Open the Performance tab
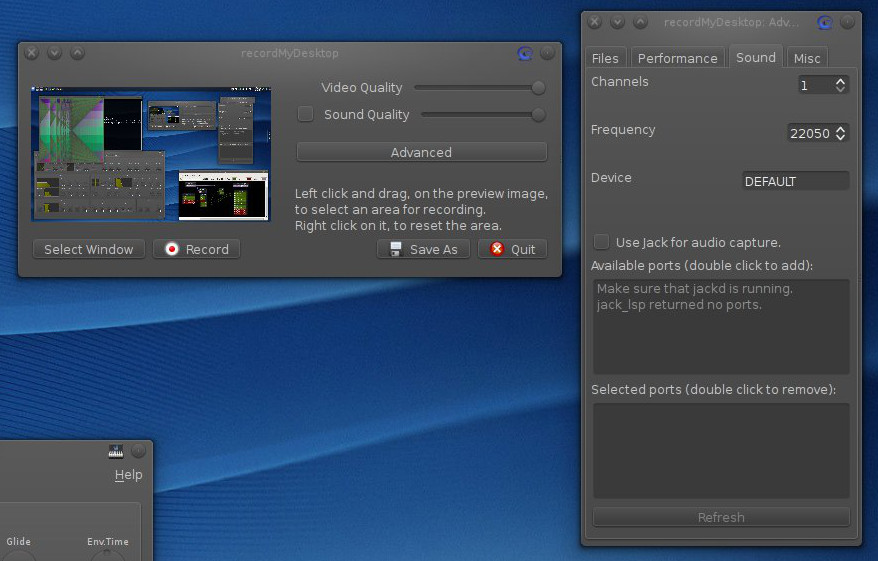Viewport: 878px width, 561px height. coord(677,58)
